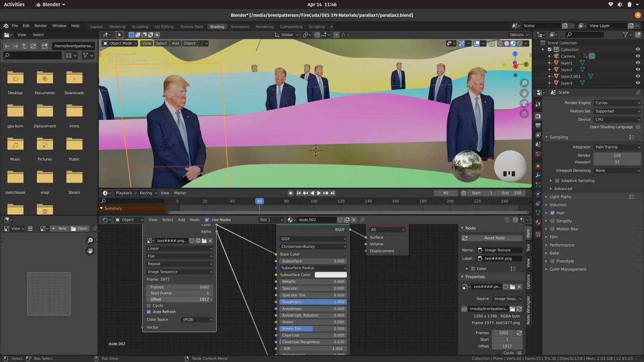Toggle the Use Nodes checkbox
This screenshot has width=644, height=362.
pyautogui.click(x=207, y=220)
